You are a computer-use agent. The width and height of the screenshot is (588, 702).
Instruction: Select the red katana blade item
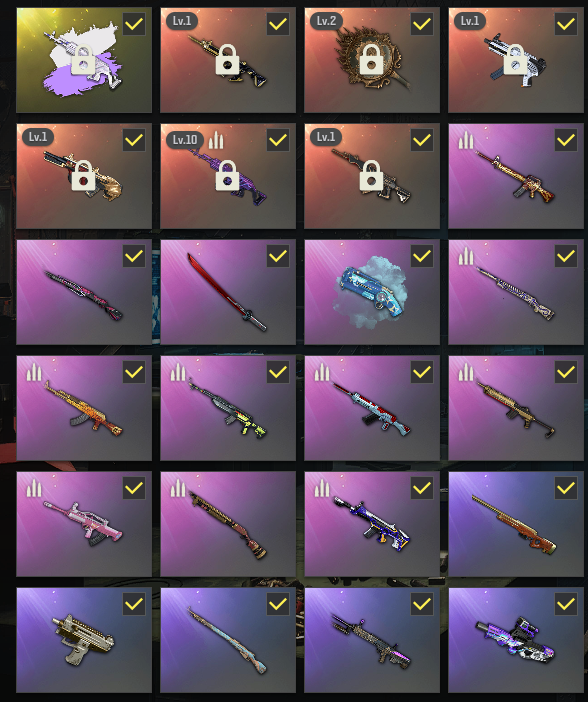pyautogui.click(x=227, y=292)
